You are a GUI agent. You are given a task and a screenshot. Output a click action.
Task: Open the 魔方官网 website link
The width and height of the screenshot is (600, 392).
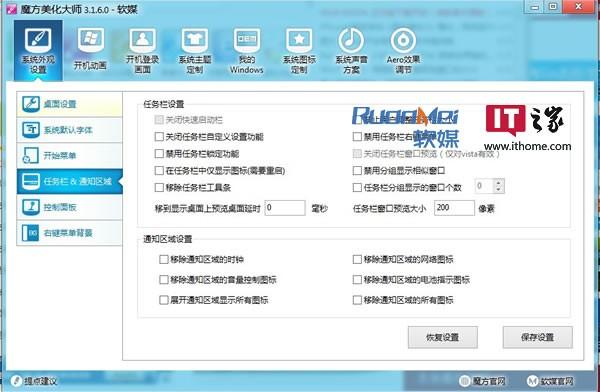(x=482, y=381)
